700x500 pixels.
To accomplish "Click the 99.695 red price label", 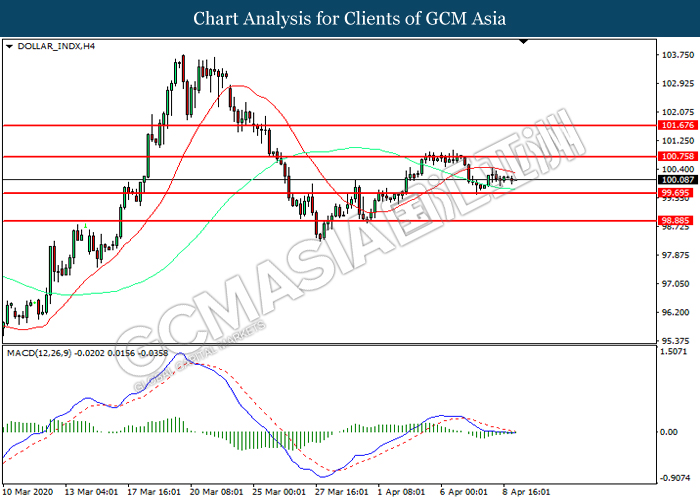I will 676,193.
